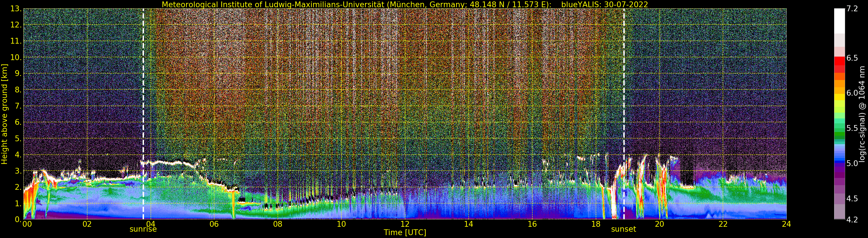
Task: Click the 14 tick on the time axis
Action: [x=469, y=224]
